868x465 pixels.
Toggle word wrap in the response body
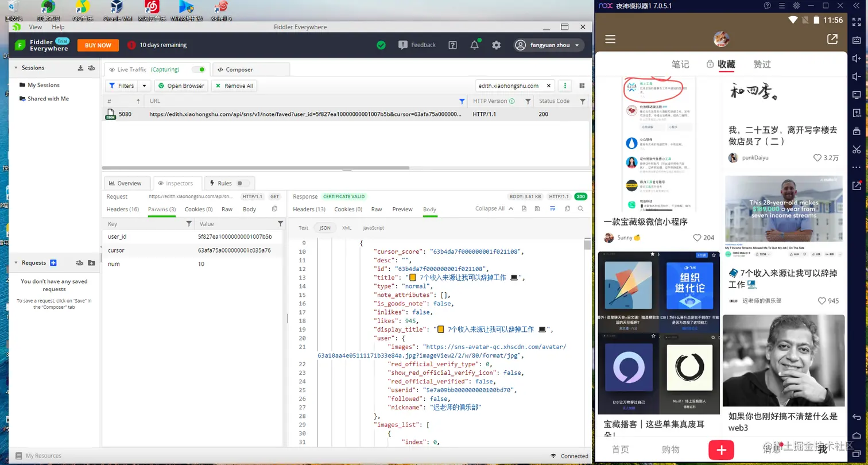point(552,209)
